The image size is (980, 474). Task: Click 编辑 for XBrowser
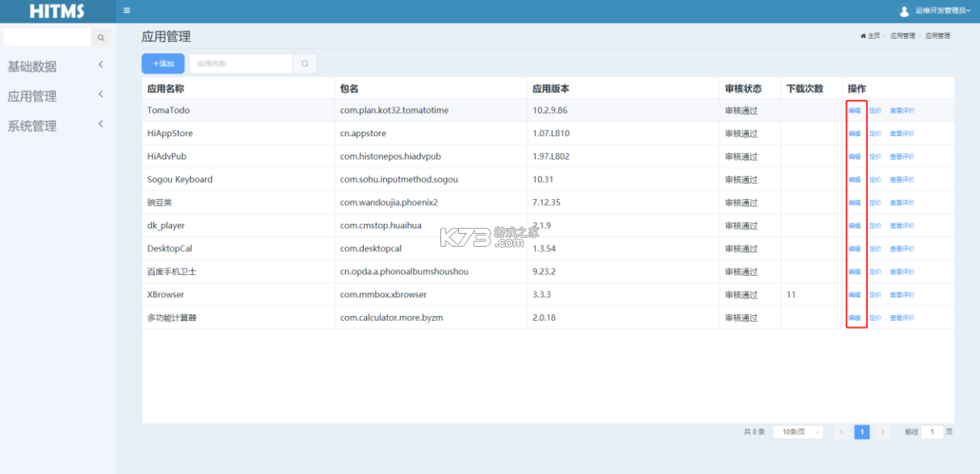click(x=854, y=295)
